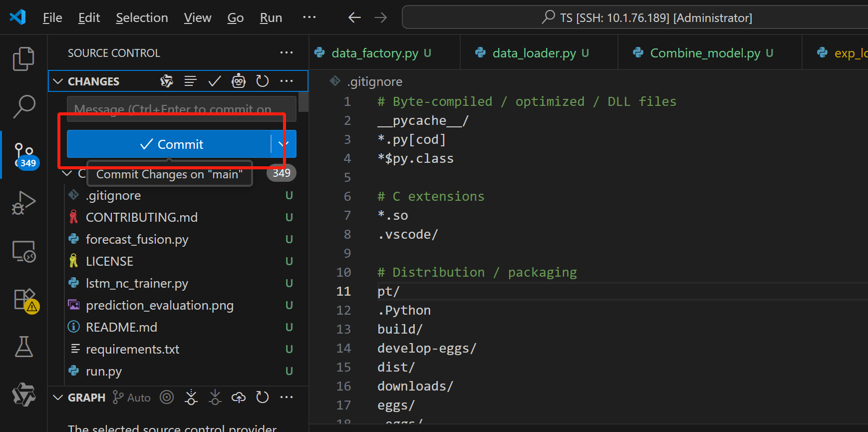This screenshot has width=868, height=432.
Task: Click the .gitignore breadcrumb above editor
Action: pyautogui.click(x=375, y=81)
